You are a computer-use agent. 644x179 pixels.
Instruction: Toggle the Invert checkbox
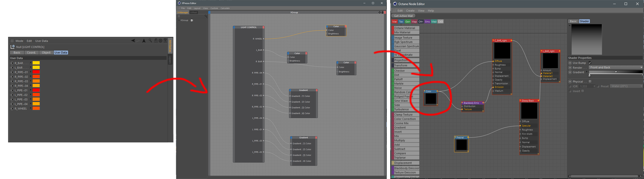point(583,91)
